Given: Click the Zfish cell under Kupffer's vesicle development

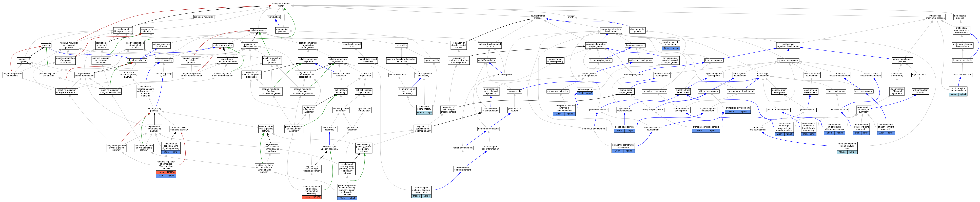Looking at the screenshot, I should tap(666, 48).
